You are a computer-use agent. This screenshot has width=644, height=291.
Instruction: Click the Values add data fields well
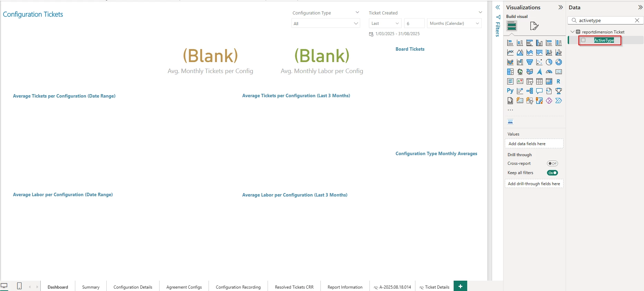[x=534, y=143]
